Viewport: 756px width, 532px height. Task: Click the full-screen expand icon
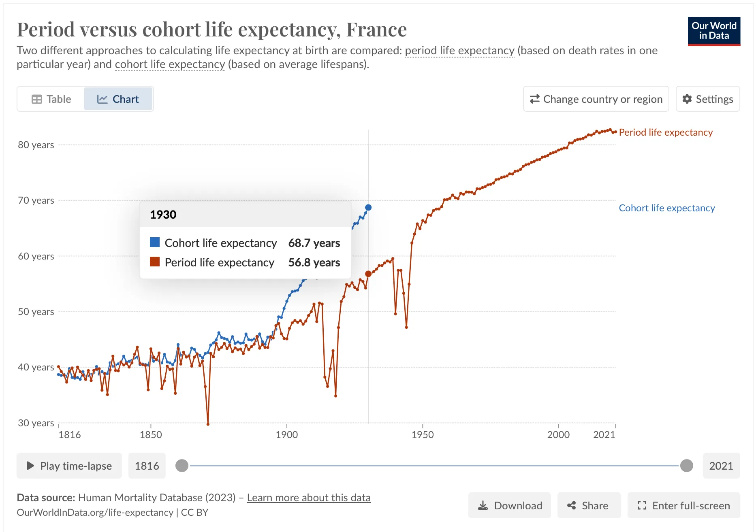pyautogui.click(x=641, y=506)
